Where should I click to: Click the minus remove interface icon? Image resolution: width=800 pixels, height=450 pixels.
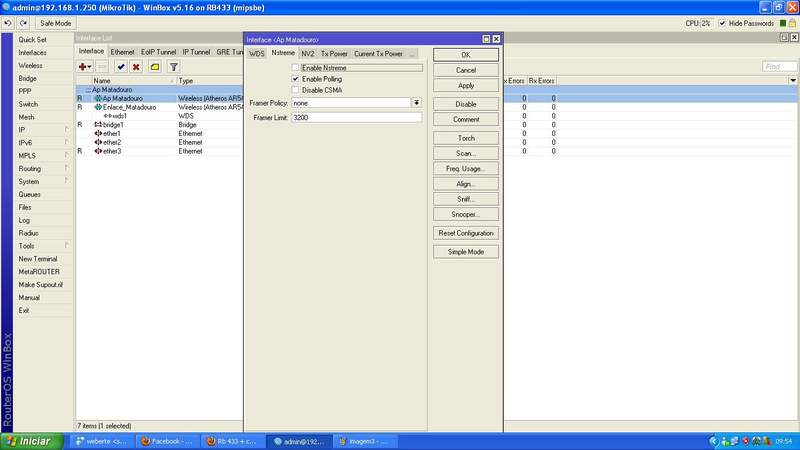point(102,67)
